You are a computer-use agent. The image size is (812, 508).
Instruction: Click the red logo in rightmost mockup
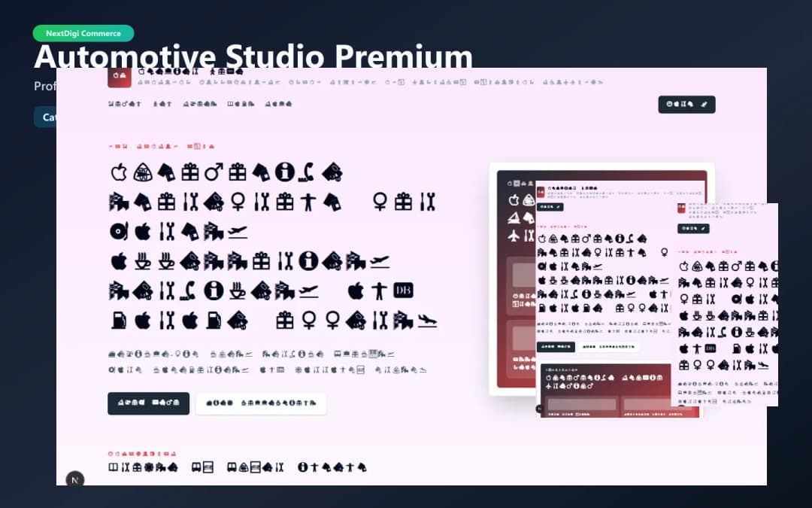pyautogui.click(x=681, y=208)
